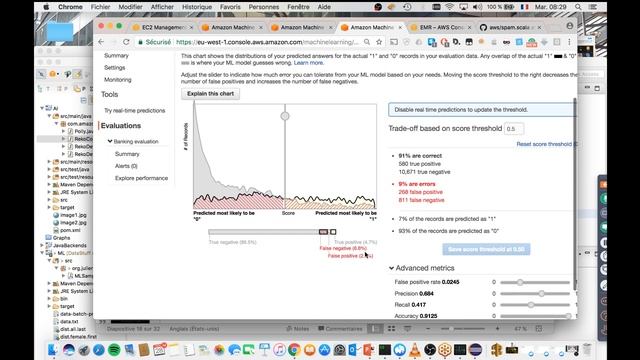
Task: Click Save score threshold at 0.50 button
Action: point(486,249)
